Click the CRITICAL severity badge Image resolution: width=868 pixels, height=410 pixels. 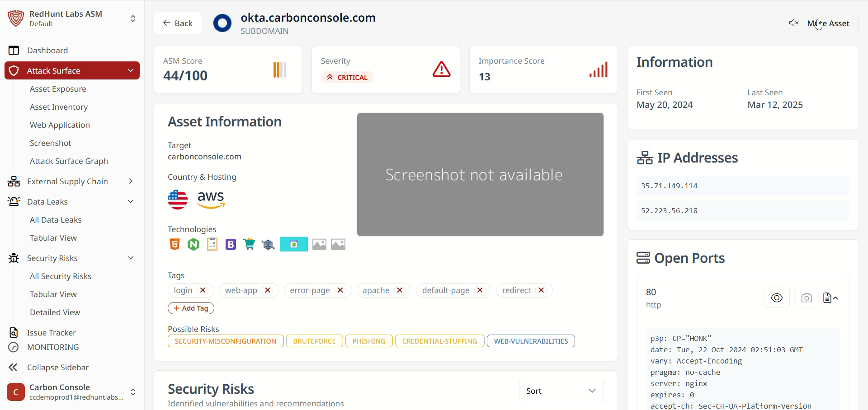pos(347,77)
